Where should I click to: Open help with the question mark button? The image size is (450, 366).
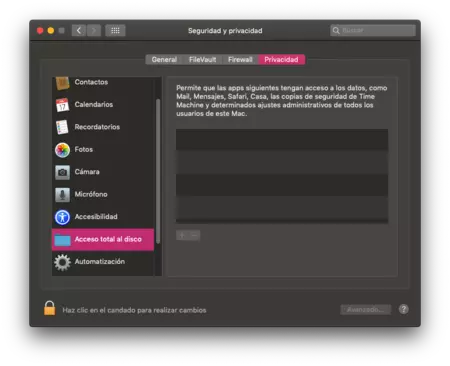tap(403, 309)
